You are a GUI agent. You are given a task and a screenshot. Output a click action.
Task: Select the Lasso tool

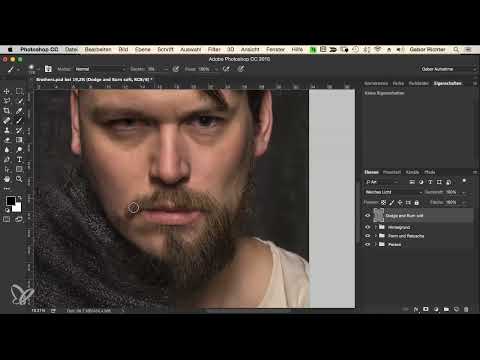click(7, 101)
